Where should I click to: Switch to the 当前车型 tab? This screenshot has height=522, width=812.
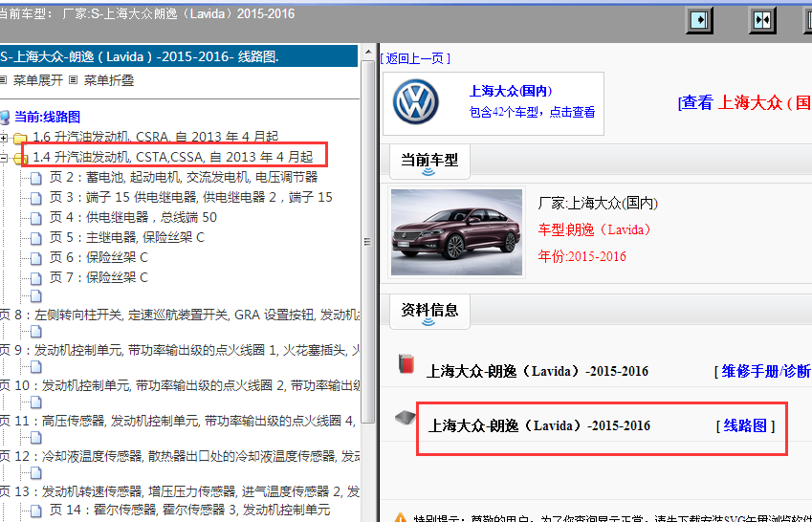(429, 161)
